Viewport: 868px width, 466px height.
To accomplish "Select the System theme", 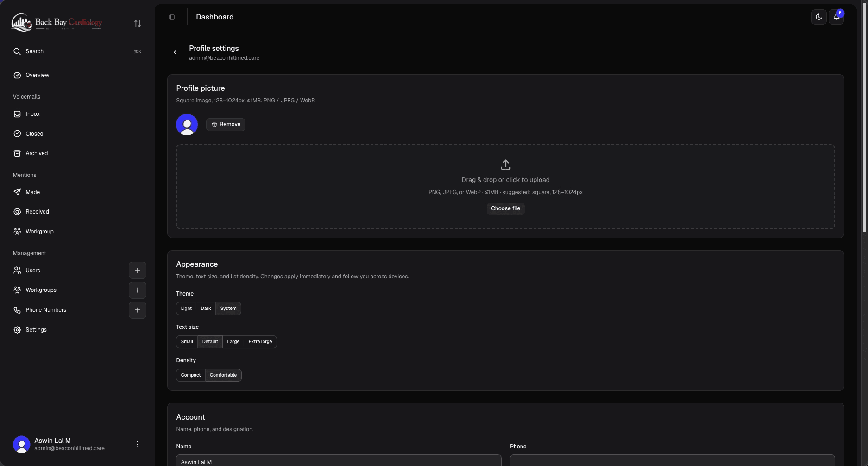I will [228, 309].
